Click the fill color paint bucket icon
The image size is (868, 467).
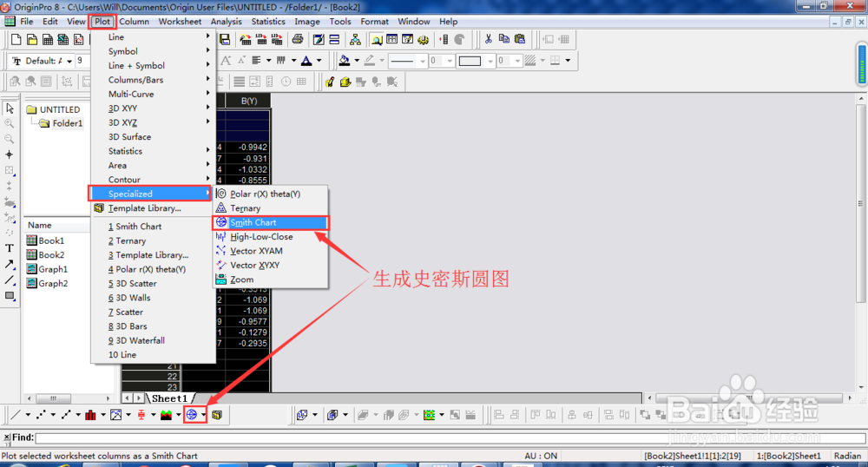point(345,60)
